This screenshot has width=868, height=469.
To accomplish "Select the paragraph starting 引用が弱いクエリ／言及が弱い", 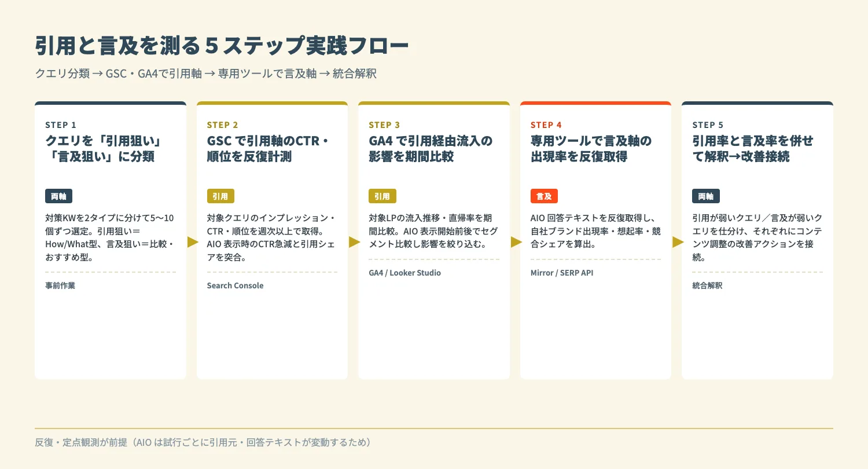I will 757,237.
